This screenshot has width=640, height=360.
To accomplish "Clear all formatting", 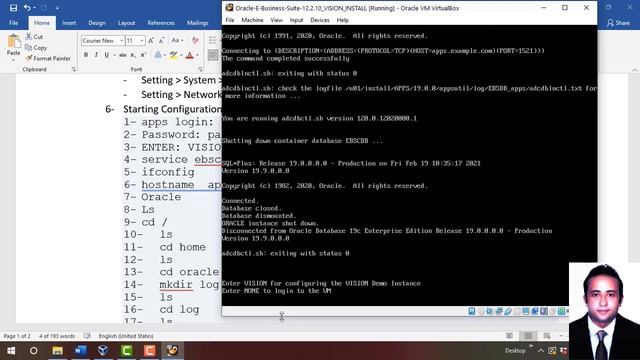I will (x=195, y=40).
